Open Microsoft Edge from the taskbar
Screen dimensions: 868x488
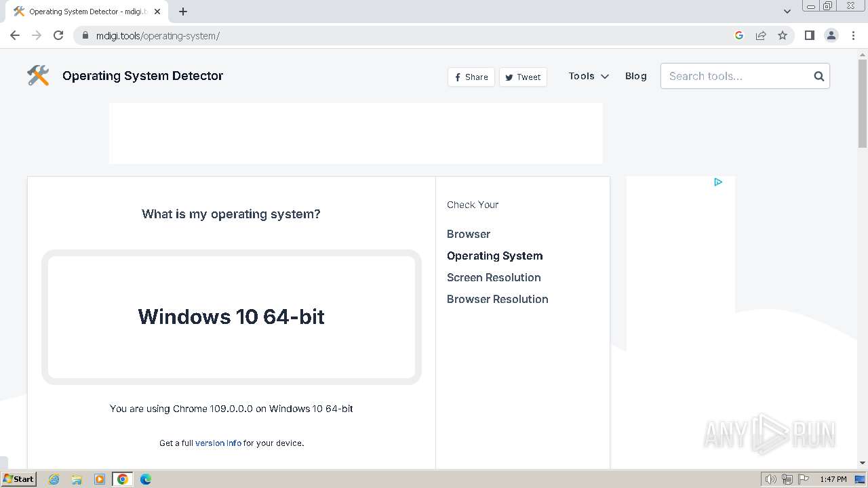(x=146, y=479)
